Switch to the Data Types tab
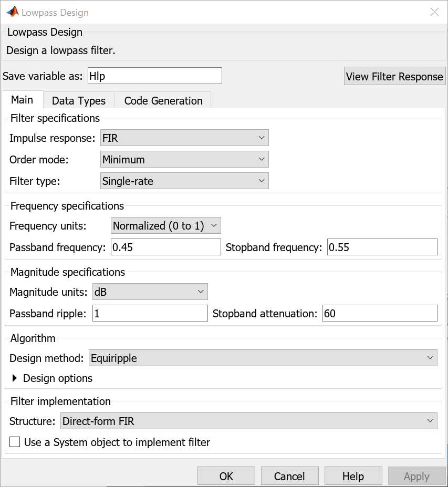Viewport: 448px width, 487px height. 79,101
